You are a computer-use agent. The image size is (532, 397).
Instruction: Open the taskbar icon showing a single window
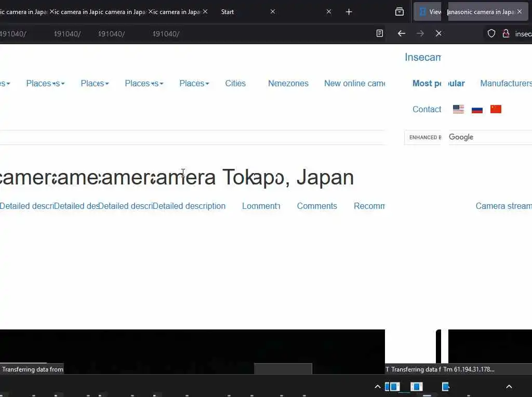(416, 387)
